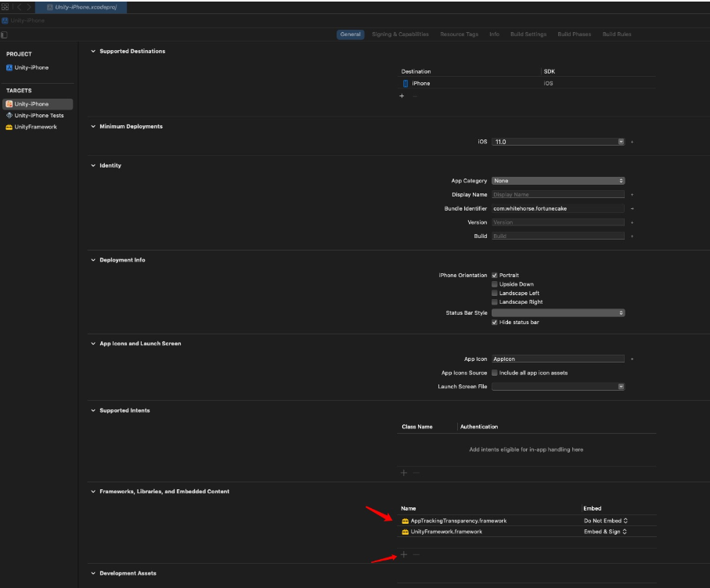Image resolution: width=710 pixels, height=588 pixels.
Task: Click the UnityFramework.framework toolbox icon
Action: click(405, 532)
